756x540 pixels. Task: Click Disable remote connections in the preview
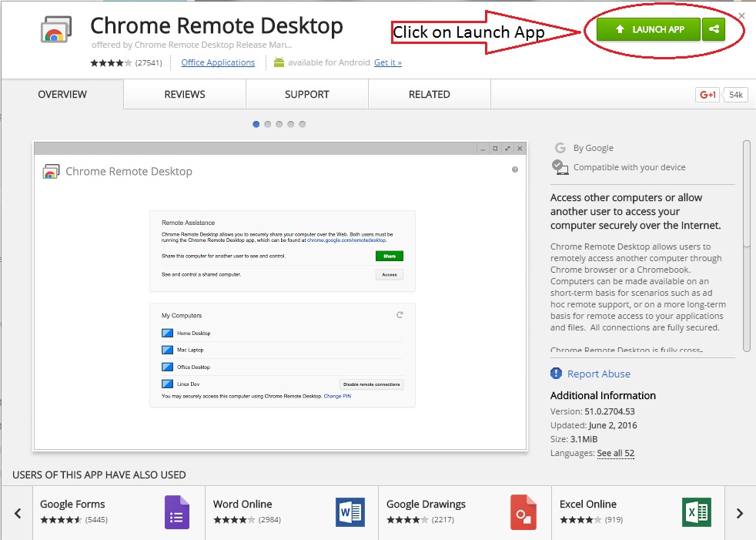(x=372, y=384)
